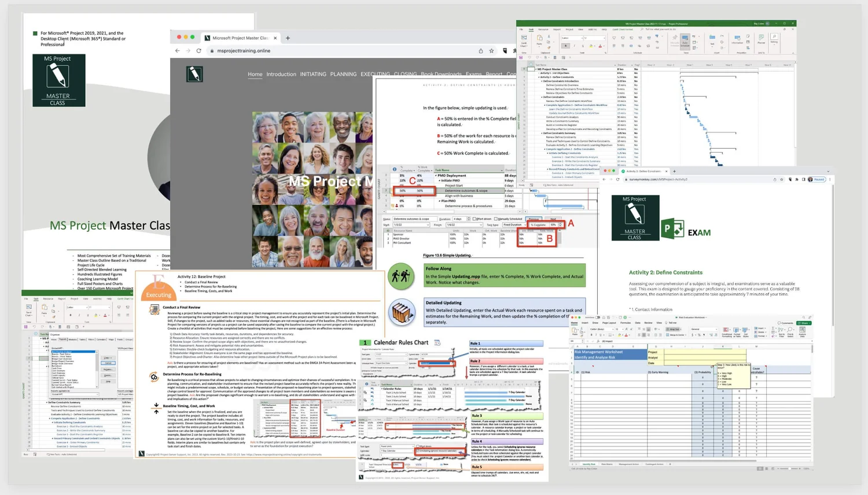Switch to the Formulas tab in Excel

[626, 323]
